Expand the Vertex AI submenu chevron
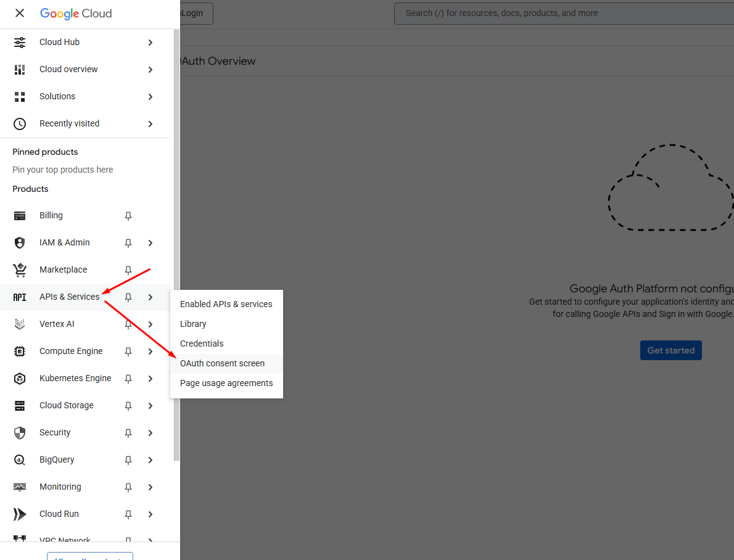Image resolution: width=734 pixels, height=560 pixels. coord(151,324)
